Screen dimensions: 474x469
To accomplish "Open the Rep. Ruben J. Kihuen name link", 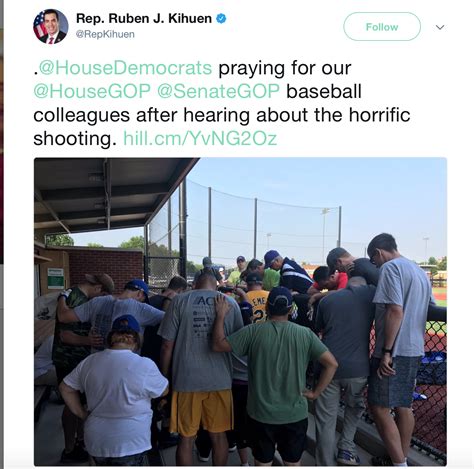I will [144, 18].
